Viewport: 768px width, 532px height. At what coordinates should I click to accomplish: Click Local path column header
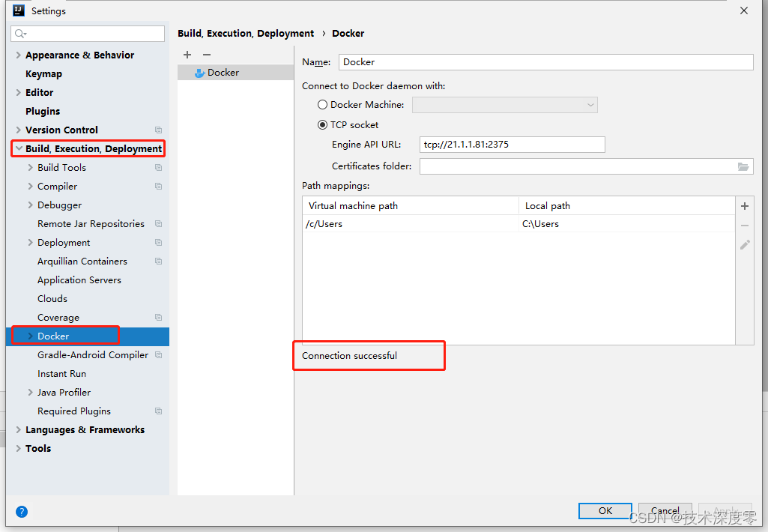[627, 206]
